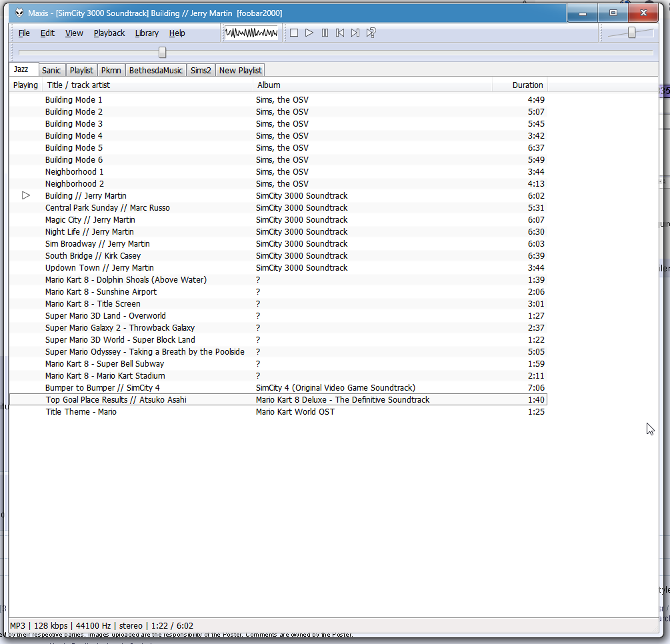Click the seek bar thumb

coord(163,52)
